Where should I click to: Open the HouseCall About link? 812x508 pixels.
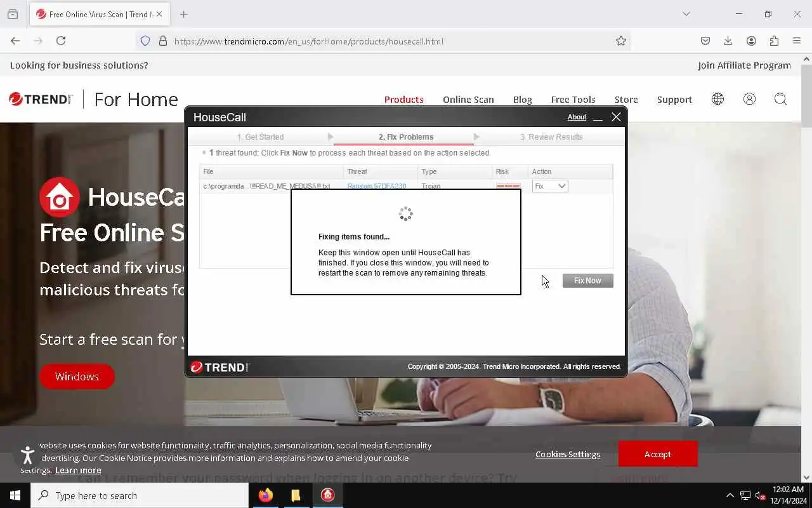pos(577,117)
